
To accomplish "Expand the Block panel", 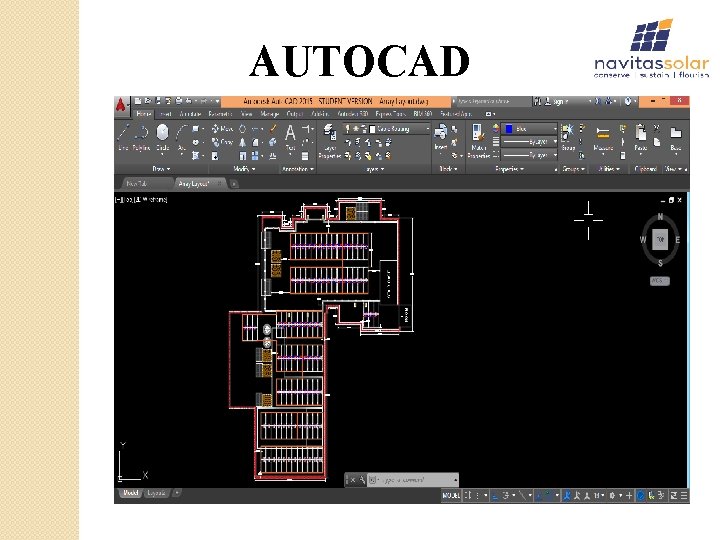I will point(449,169).
